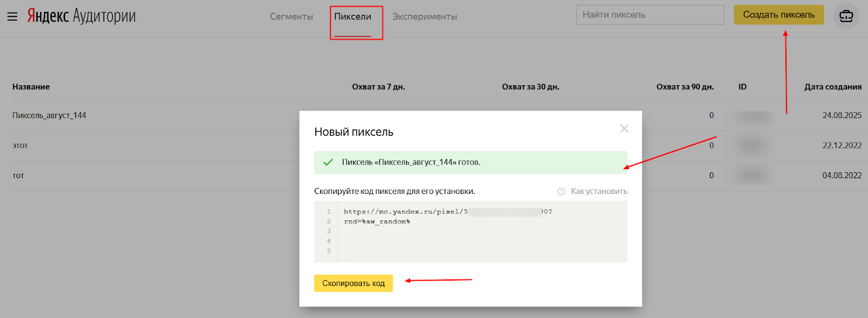
Task: Click the Название column header
Action: (31, 87)
